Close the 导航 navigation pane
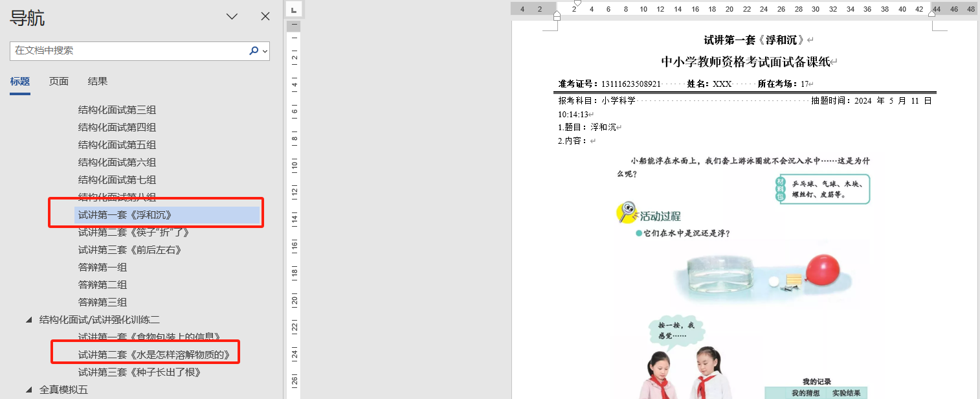This screenshot has width=980, height=399. pyautogui.click(x=265, y=17)
